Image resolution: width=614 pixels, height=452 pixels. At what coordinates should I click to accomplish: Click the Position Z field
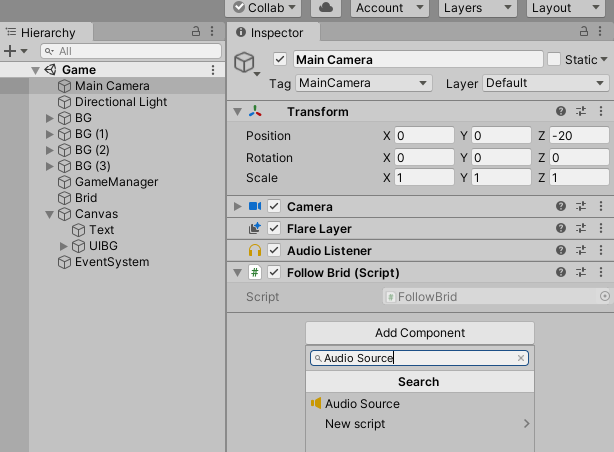coord(579,136)
